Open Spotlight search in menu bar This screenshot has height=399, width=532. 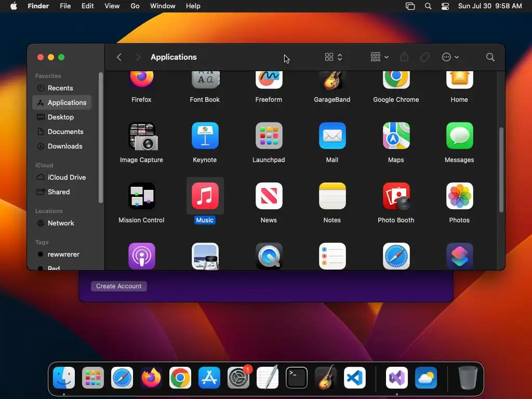click(428, 6)
